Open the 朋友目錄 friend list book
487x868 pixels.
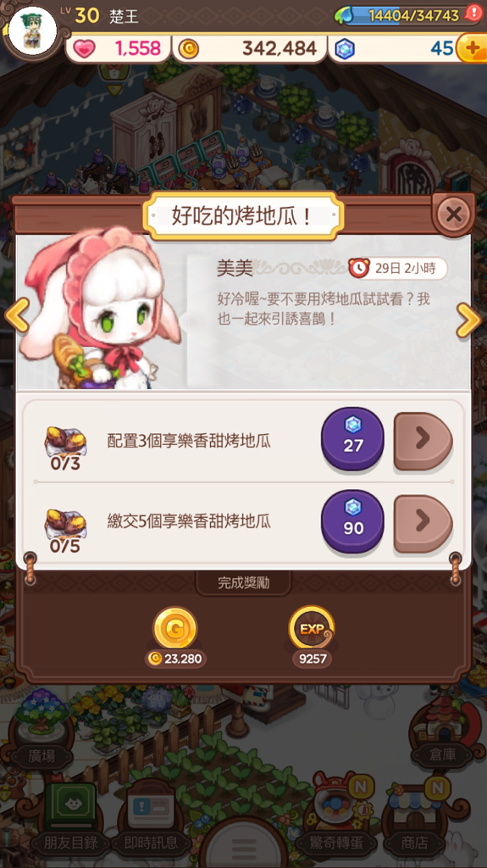[71, 820]
